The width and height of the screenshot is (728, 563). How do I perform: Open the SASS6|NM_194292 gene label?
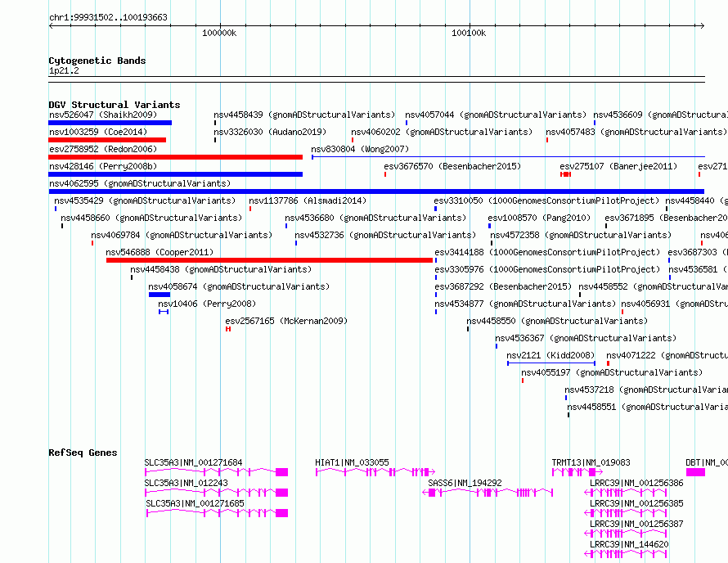[465, 483]
